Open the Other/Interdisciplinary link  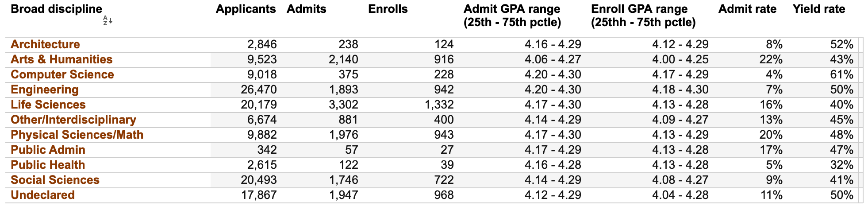coord(73,120)
